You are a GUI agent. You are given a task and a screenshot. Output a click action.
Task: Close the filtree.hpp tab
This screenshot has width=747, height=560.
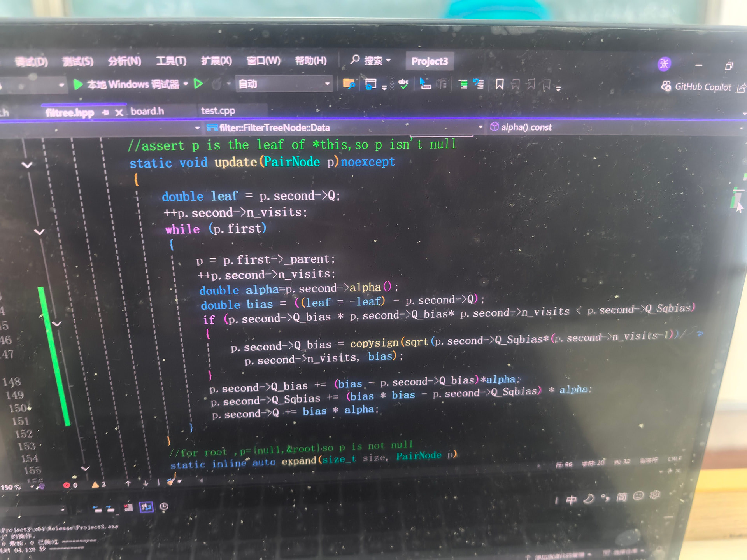tap(119, 113)
